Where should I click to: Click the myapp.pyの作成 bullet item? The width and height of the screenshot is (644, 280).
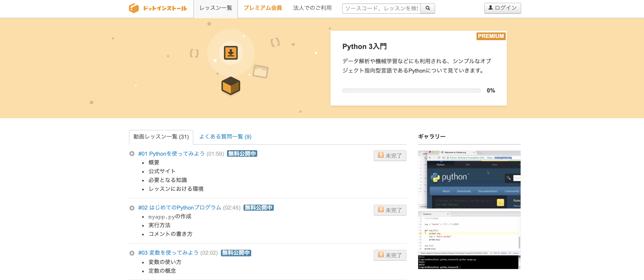click(x=170, y=216)
